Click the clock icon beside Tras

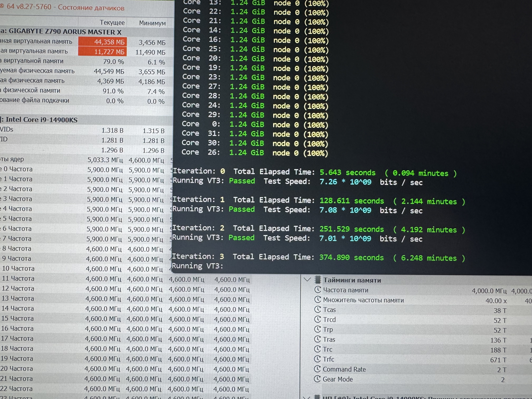click(x=317, y=339)
